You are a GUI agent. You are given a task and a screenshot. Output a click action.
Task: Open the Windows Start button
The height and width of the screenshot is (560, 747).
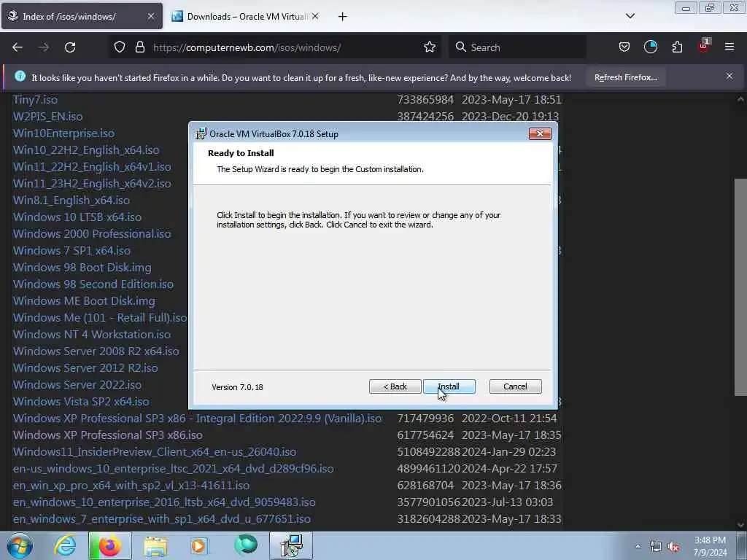[x=20, y=545]
